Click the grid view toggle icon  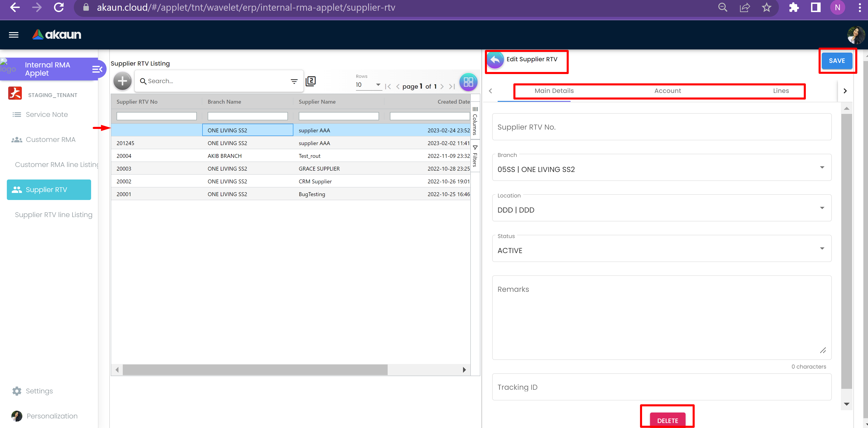(x=468, y=82)
